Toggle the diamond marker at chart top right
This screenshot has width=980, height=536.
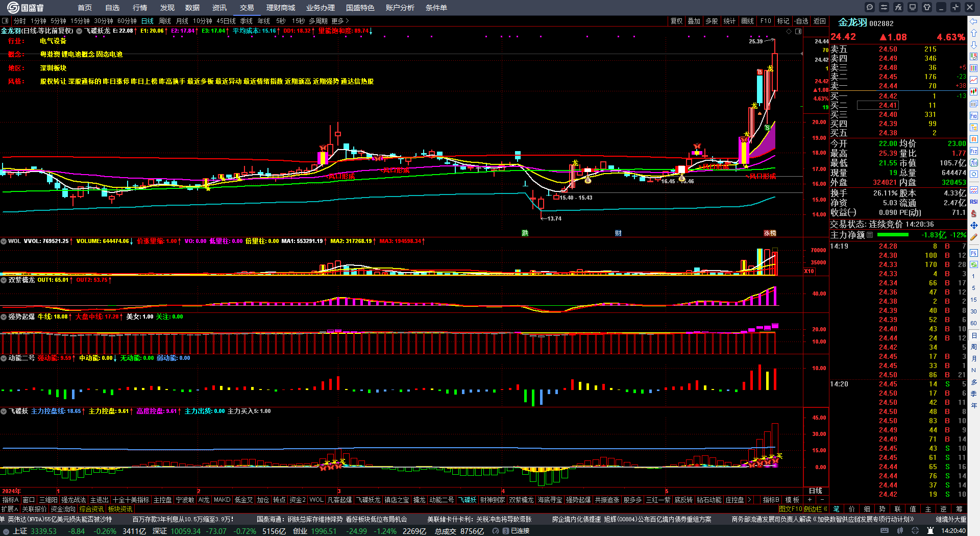click(789, 32)
